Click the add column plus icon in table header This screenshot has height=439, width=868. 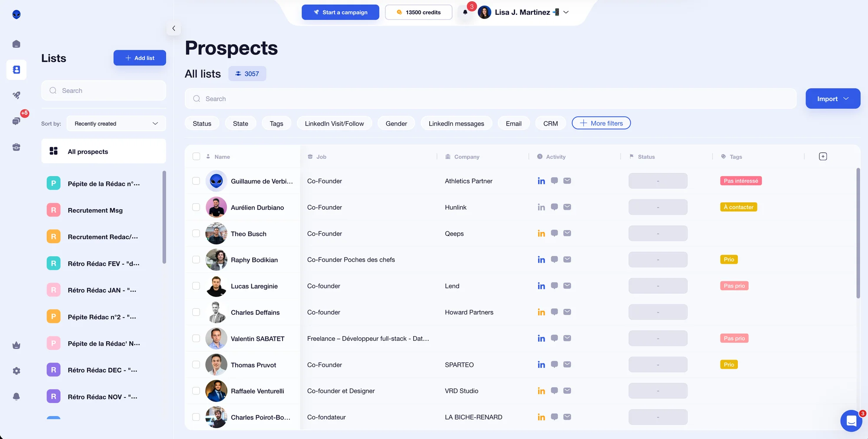[823, 156]
